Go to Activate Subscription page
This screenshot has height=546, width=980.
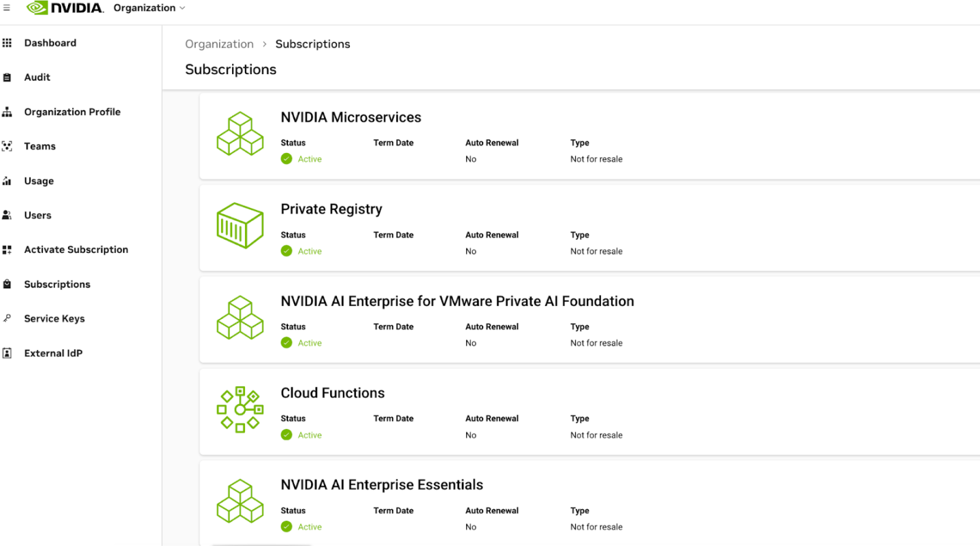point(76,250)
